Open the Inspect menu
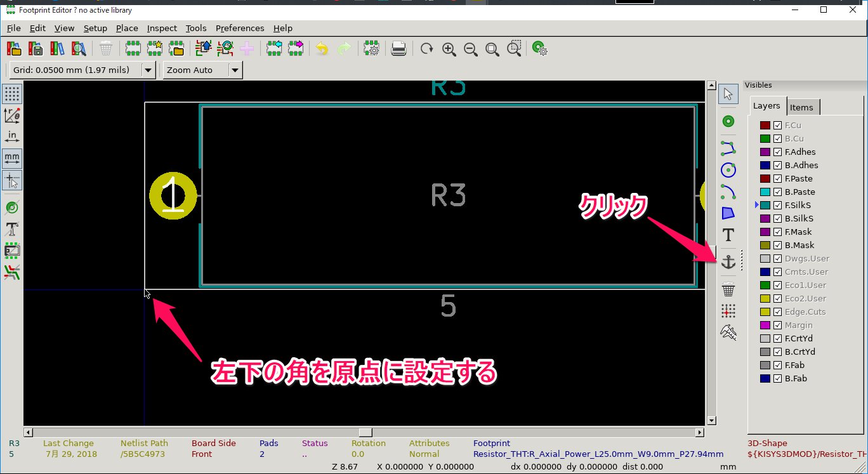The width and height of the screenshot is (868, 474). 162,28
